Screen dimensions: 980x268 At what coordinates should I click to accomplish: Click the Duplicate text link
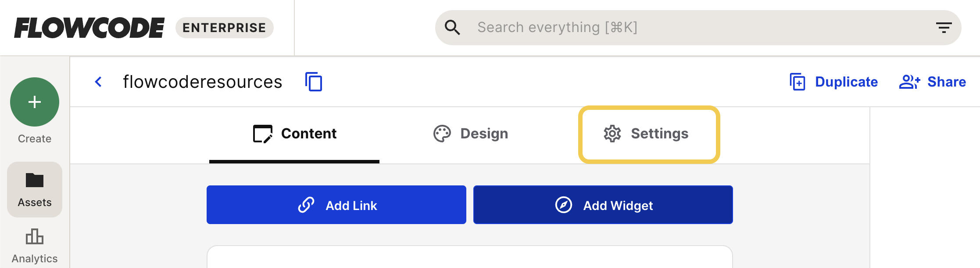[846, 82]
